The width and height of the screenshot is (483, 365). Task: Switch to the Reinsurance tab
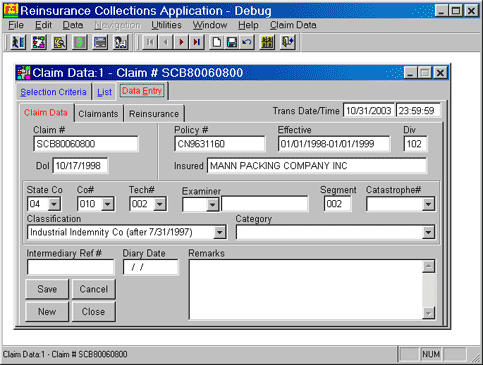pos(154,114)
